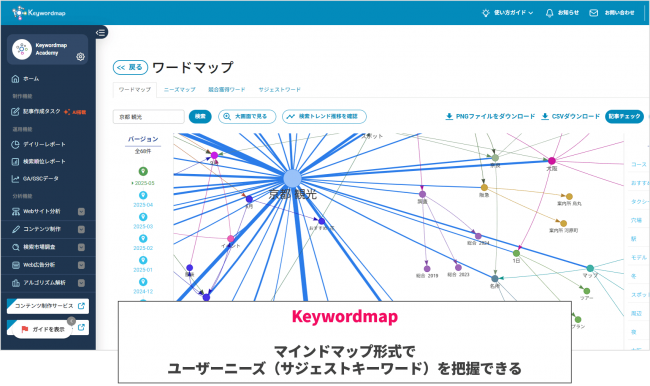Click the 大画面で見る button
650x386 pixels.
[x=247, y=117]
